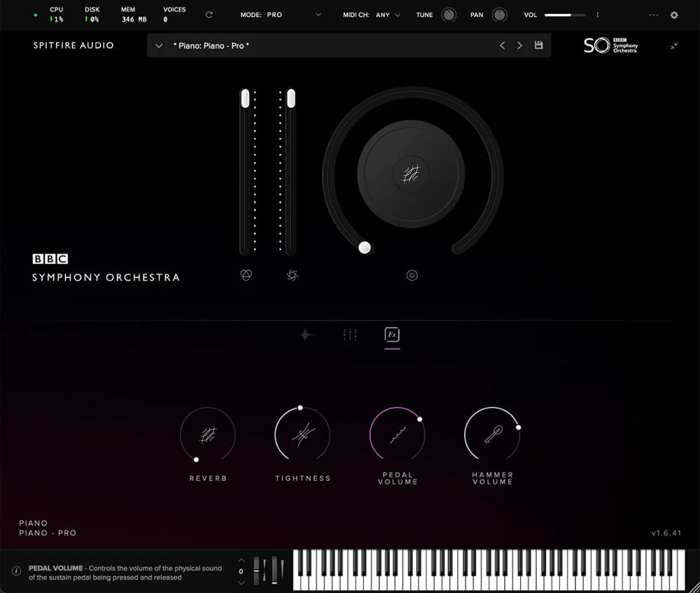
Task: Open the MODE dropdown set to PRO
Action: click(x=281, y=15)
